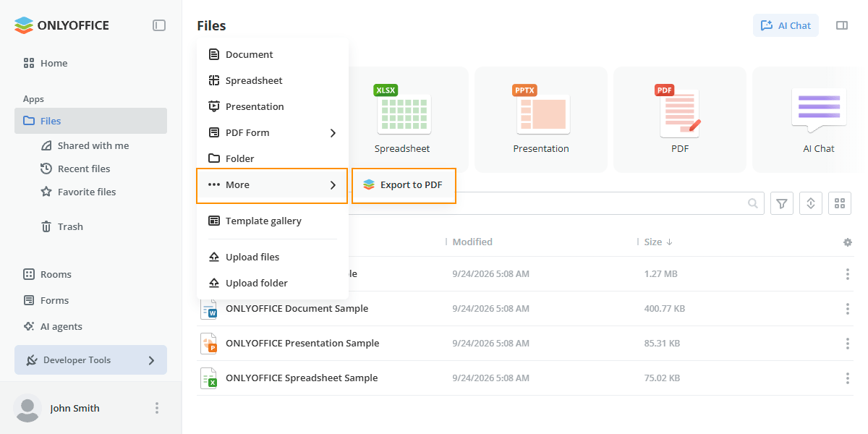
Task: Create a new Presentation from menu
Action: click(273, 106)
